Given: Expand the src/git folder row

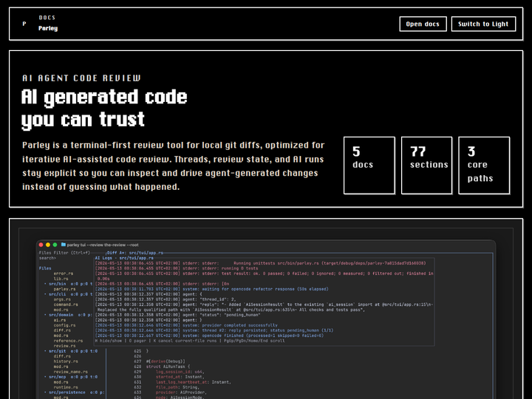Looking at the screenshot, I should (x=71, y=351).
